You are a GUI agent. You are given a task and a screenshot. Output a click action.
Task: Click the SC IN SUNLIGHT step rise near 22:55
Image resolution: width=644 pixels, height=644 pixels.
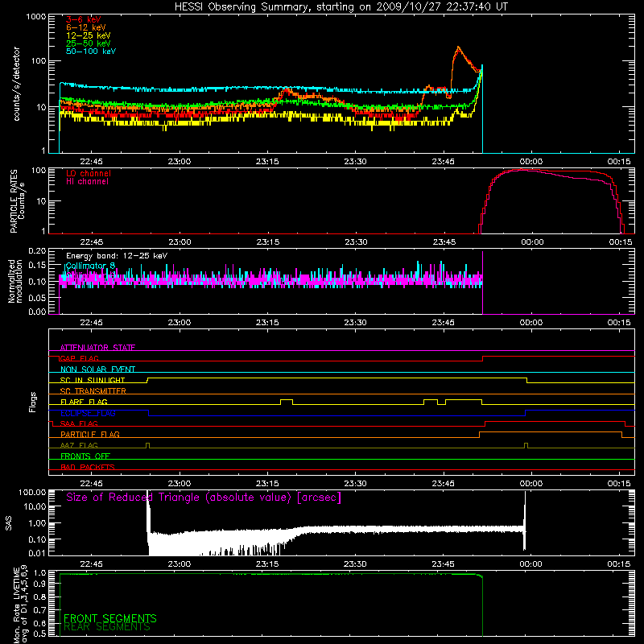tap(147, 380)
